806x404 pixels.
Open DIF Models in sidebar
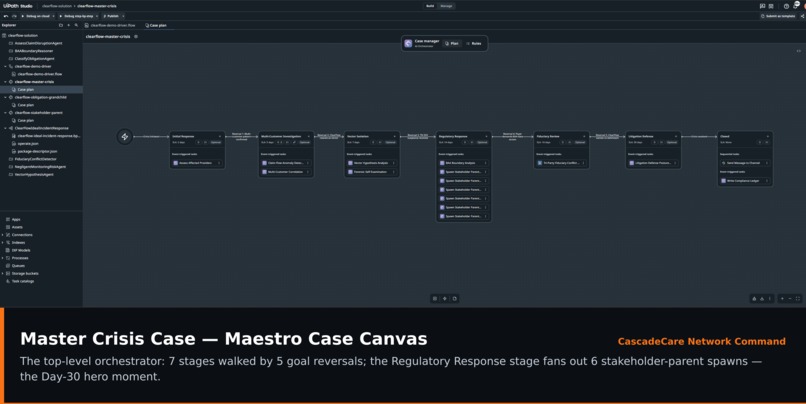click(x=21, y=250)
